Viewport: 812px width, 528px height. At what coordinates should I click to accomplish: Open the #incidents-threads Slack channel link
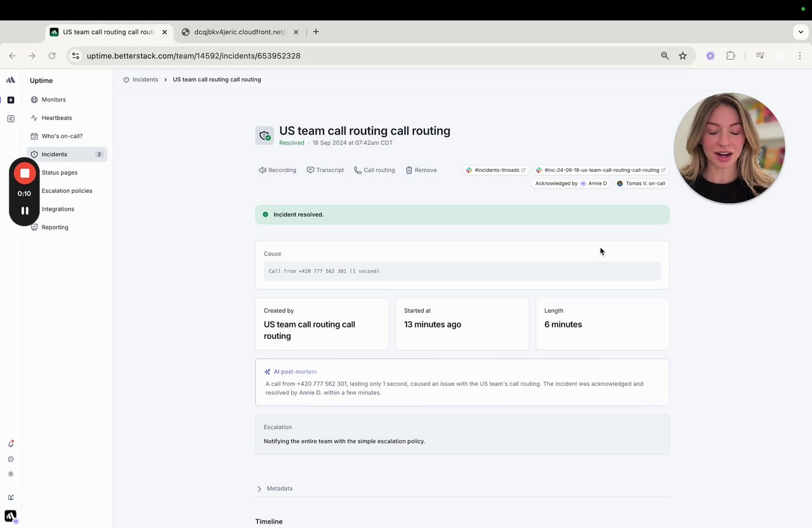click(x=496, y=170)
